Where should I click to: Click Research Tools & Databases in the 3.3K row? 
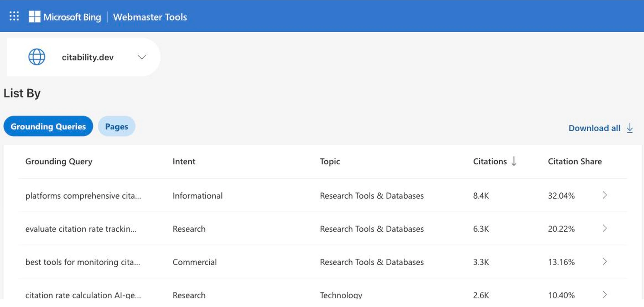[x=372, y=262]
